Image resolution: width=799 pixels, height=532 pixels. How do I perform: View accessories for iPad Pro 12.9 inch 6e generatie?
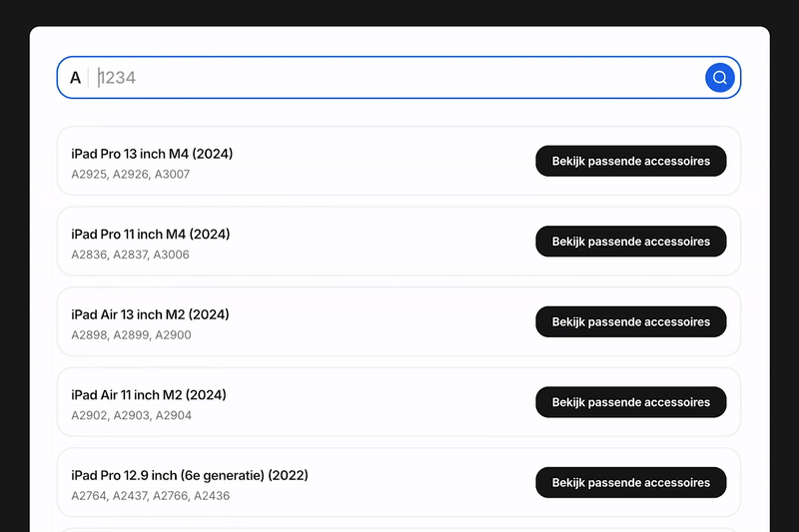pyautogui.click(x=631, y=483)
